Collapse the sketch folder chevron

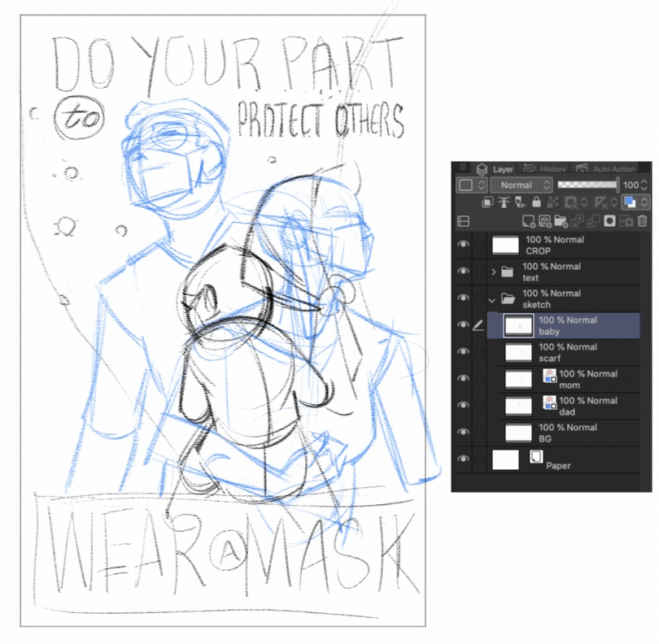click(x=492, y=300)
